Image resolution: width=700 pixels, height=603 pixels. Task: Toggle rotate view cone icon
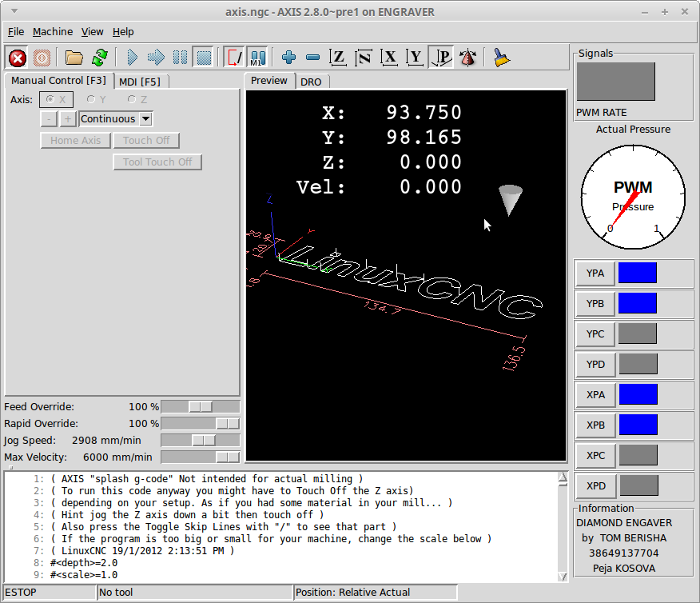pyautogui.click(x=467, y=58)
